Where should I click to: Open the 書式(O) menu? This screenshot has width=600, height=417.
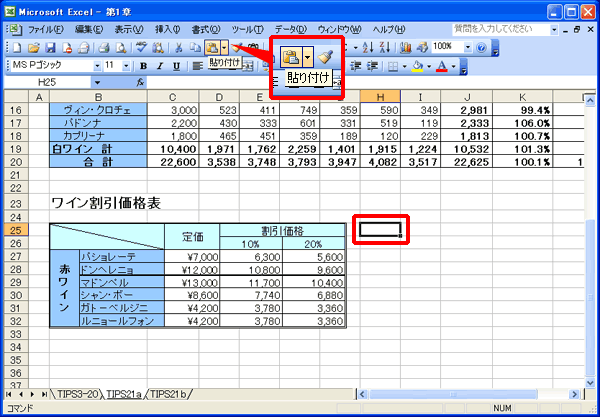[206, 29]
